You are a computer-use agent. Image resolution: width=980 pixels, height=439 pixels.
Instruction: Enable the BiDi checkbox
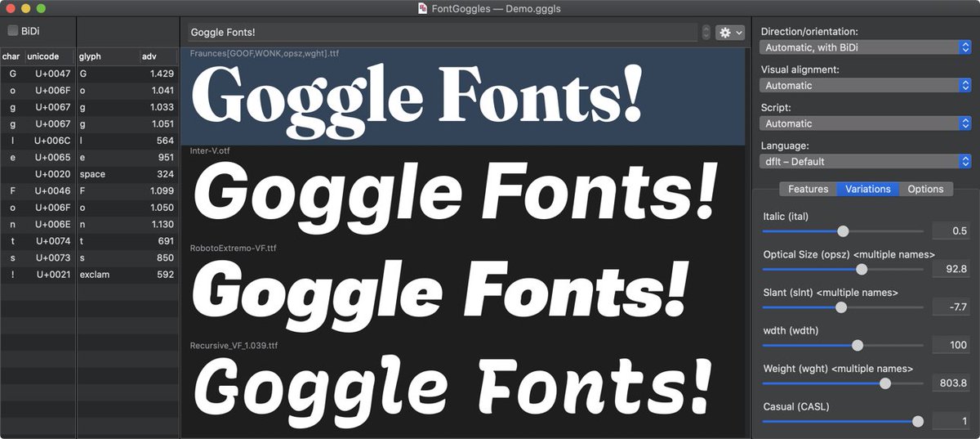tap(13, 31)
